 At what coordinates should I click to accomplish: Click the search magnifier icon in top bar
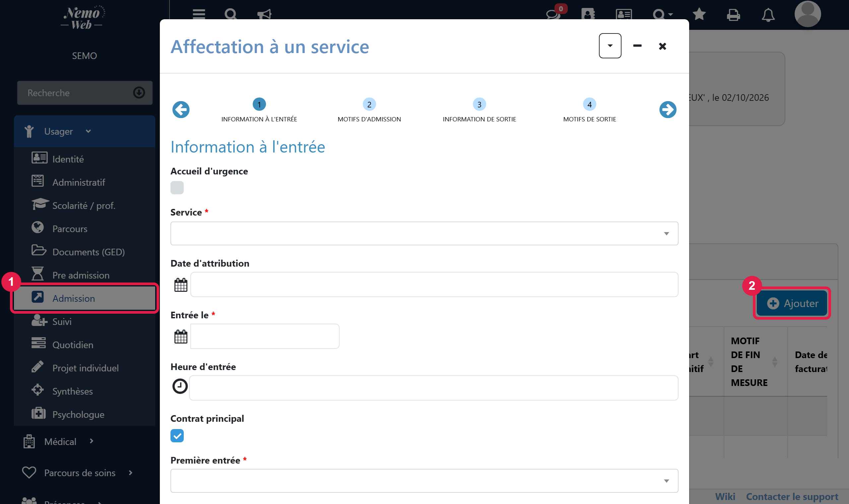point(231,14)
